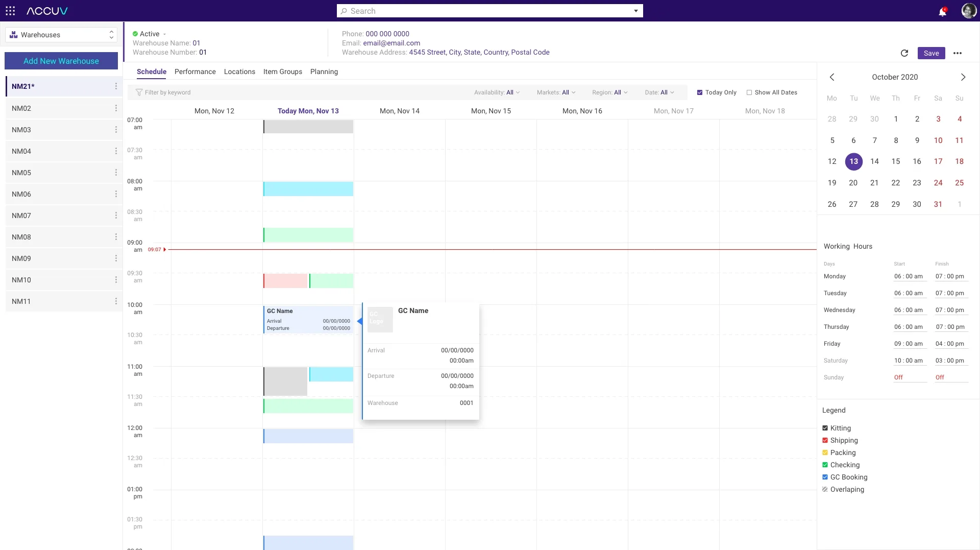Click the Save button
Viewport: 980px width, 550px height.
pos(931,53)
